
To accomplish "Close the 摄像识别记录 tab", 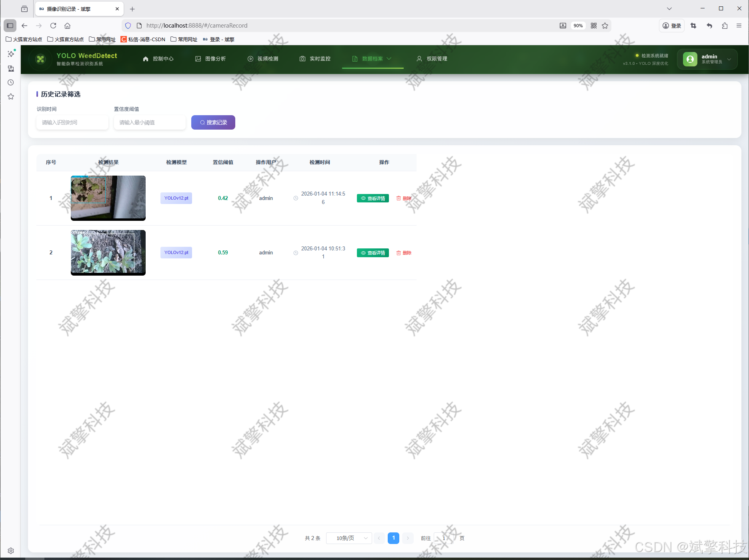I will (x=117, y=9).
